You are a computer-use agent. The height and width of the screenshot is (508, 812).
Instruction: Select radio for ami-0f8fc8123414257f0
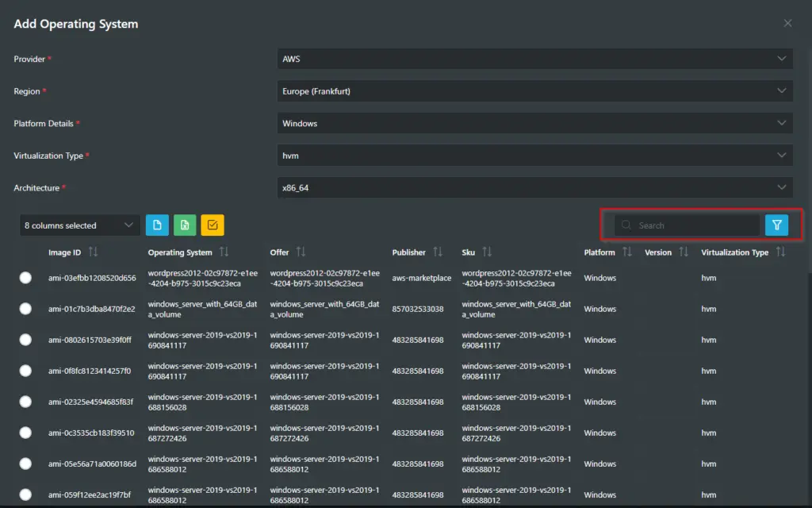[25, 371]
